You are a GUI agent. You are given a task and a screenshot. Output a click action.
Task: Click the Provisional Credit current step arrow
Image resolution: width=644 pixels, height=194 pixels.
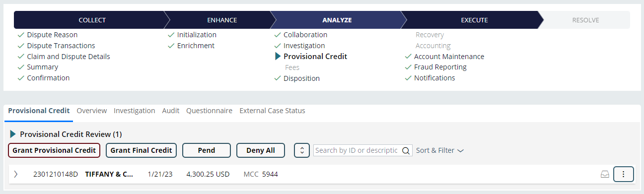(x=278, y=56)
